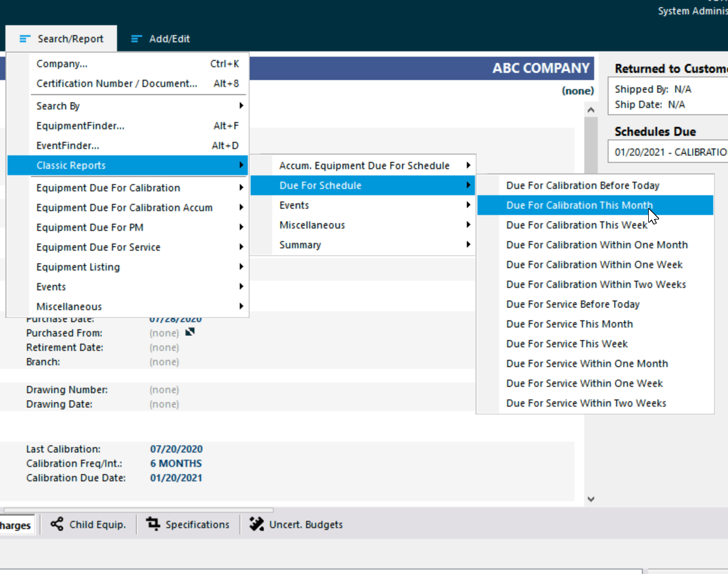
Task: Open Miscellaneous under Classic Reports
Action: click(362, 225)
